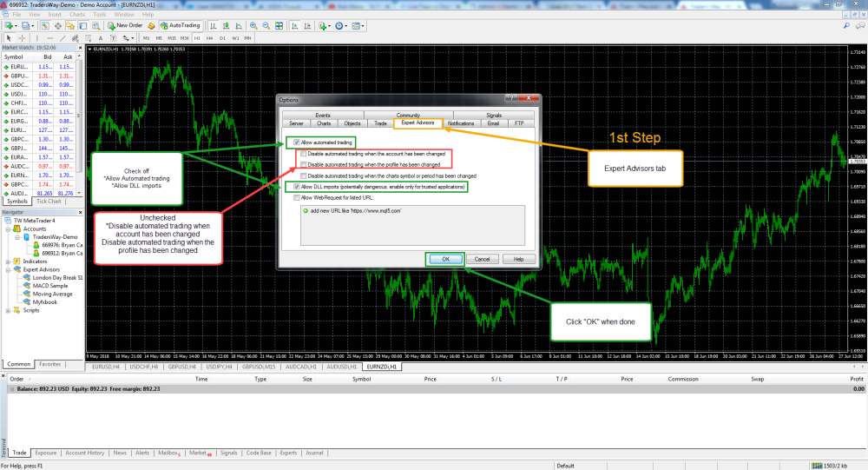Image resolution: width=868 pixels, height=470 pixels.
Task: Switch to Notifications tab in Options
Action: point(461,123)
